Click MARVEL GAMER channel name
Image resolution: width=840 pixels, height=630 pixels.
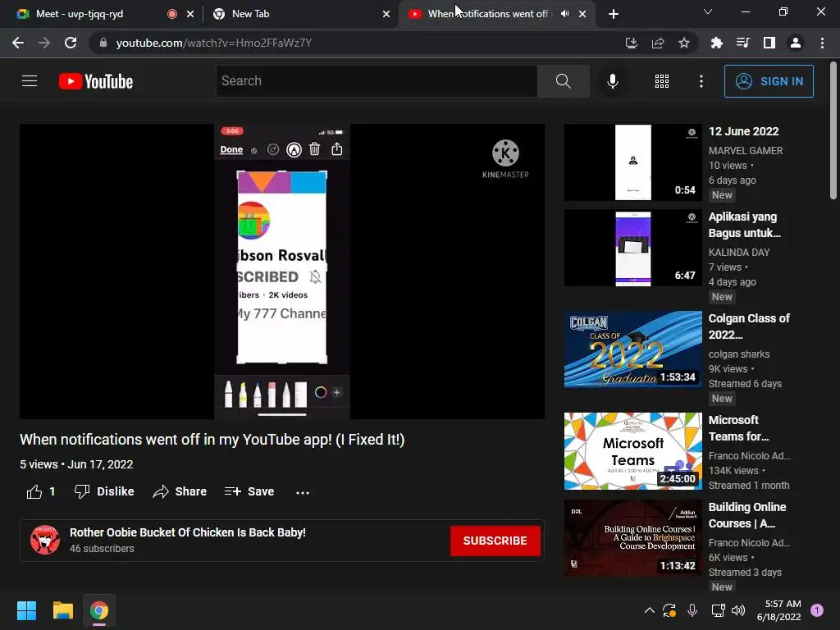(745, 151)
